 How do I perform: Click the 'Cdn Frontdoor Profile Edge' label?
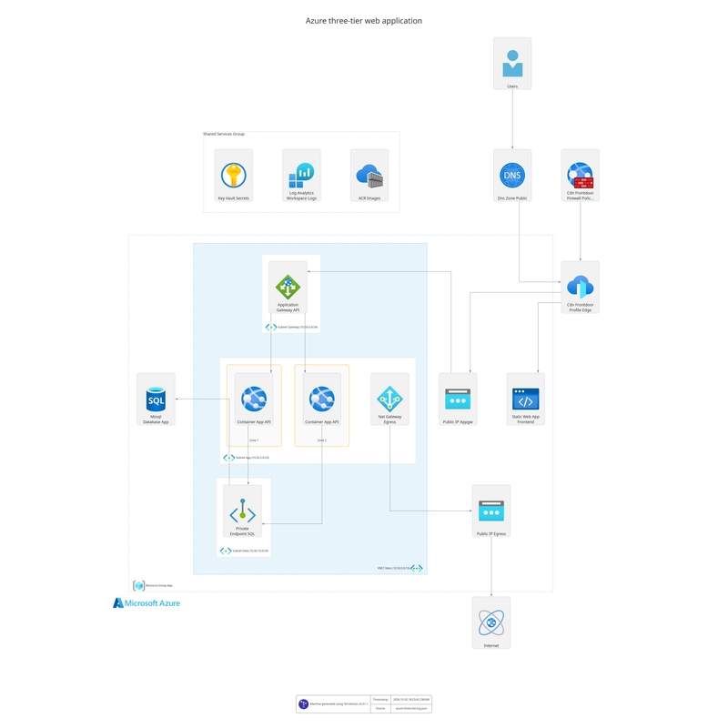tap(581, 308)
